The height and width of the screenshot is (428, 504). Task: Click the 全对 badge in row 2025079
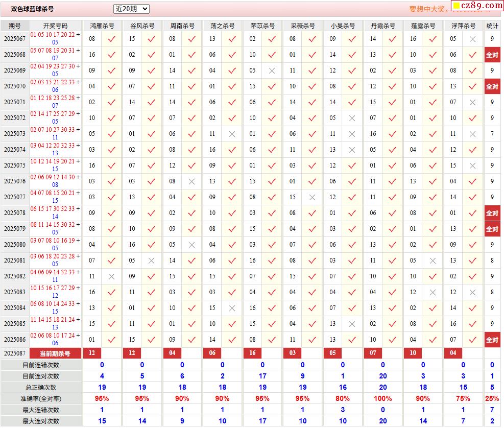492,229
